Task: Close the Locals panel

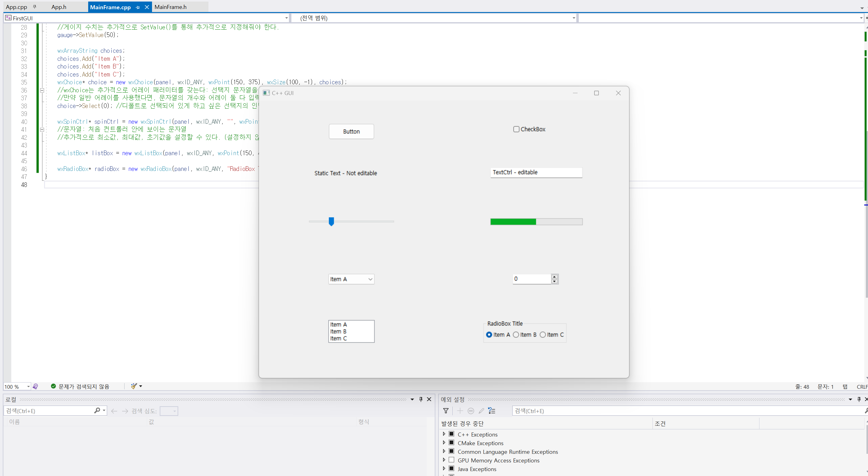Action: click(429, 399)
